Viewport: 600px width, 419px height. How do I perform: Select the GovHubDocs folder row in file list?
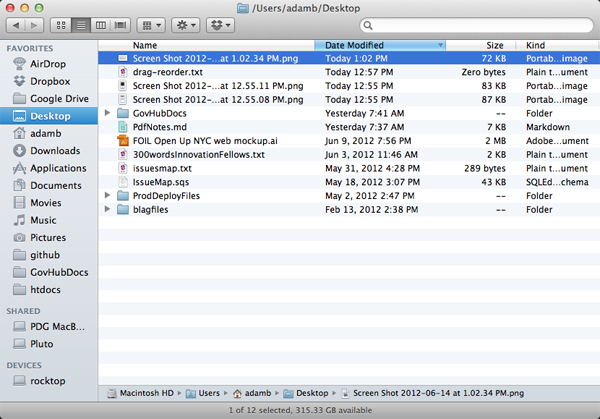(x=349, y=113)
